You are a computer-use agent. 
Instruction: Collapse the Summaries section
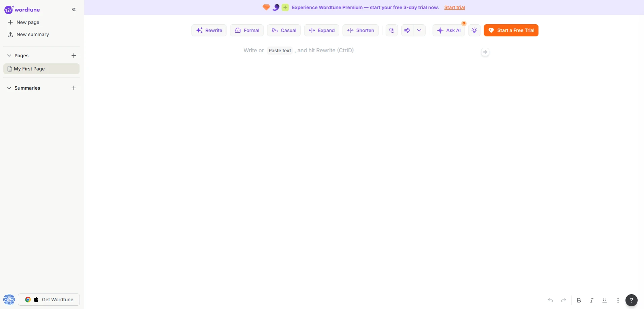(9, 88)
